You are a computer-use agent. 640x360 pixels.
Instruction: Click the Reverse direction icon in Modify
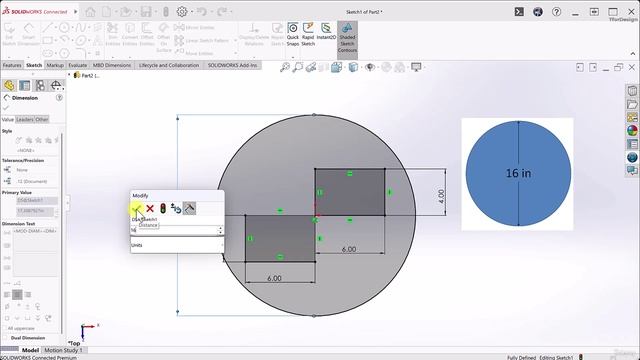click(x=176, y=209)
